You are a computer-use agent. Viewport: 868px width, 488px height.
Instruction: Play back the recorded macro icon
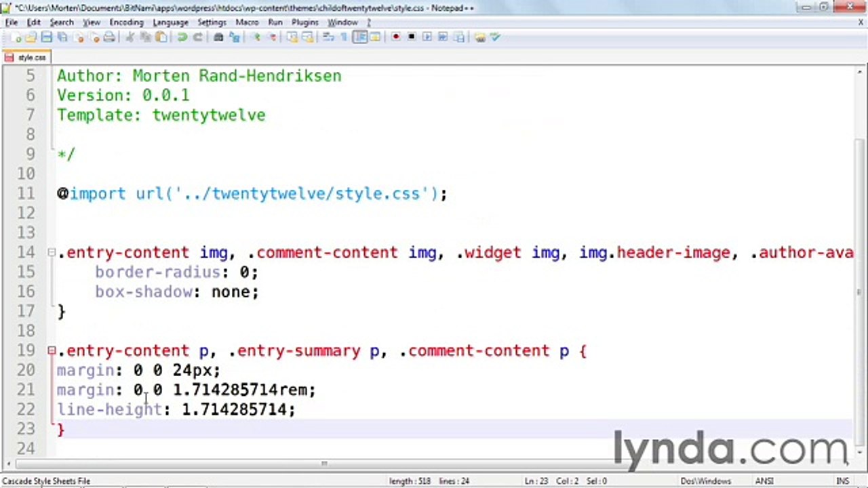428,37
